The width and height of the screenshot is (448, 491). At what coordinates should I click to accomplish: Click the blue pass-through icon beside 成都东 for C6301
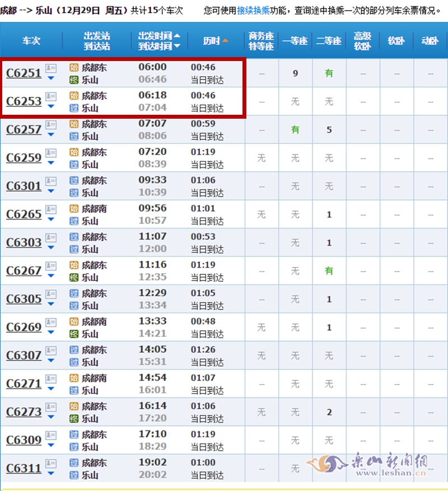74,180
